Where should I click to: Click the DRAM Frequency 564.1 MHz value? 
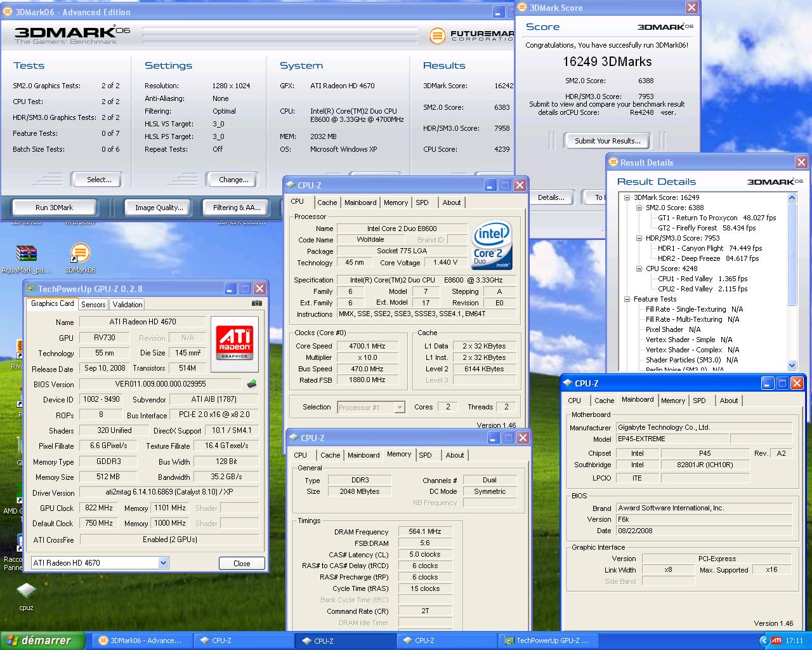coord(425,531)
